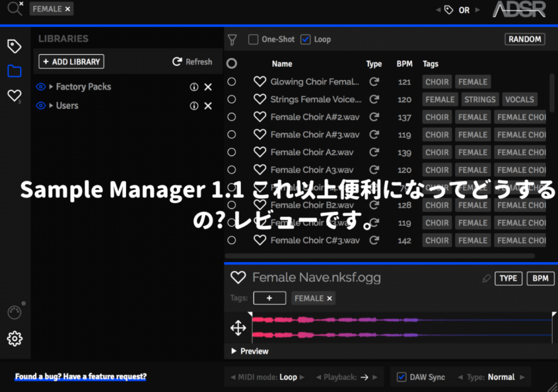Click edit pencil icon beside TYPE button
Screen dimensions: 558x392
pyautogui.click(x=487, y=279)
